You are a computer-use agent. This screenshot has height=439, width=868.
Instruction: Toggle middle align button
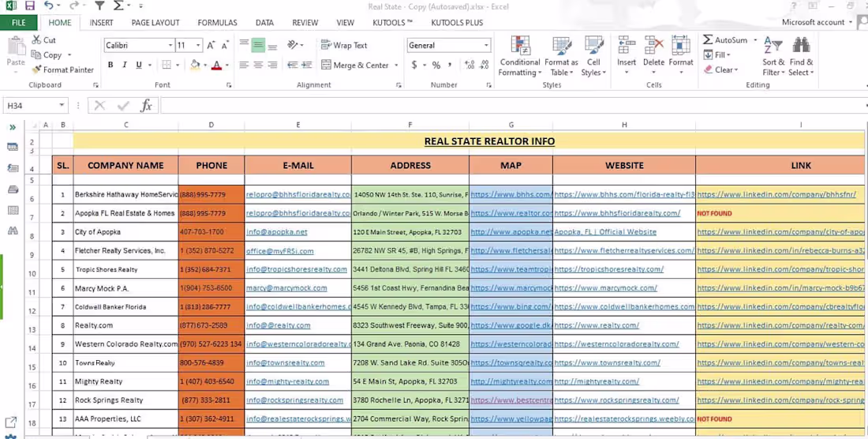pyautogui.click(x=258, y=45)
